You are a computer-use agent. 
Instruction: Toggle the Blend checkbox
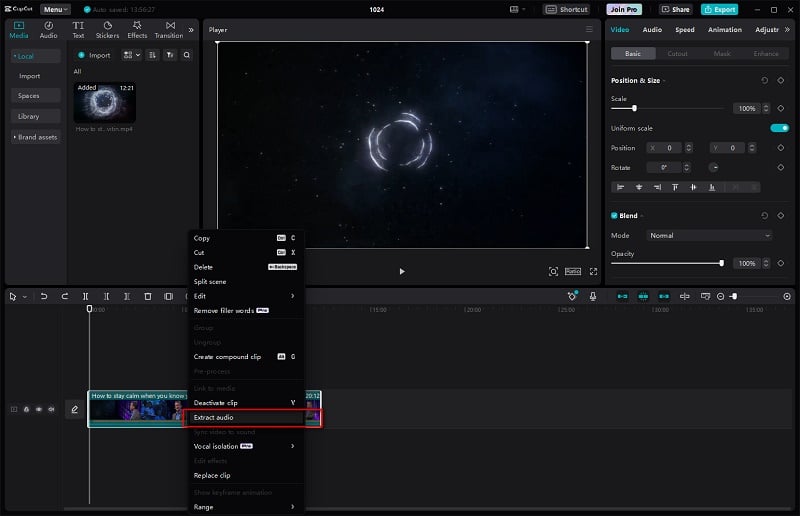(x=614, y=215)
